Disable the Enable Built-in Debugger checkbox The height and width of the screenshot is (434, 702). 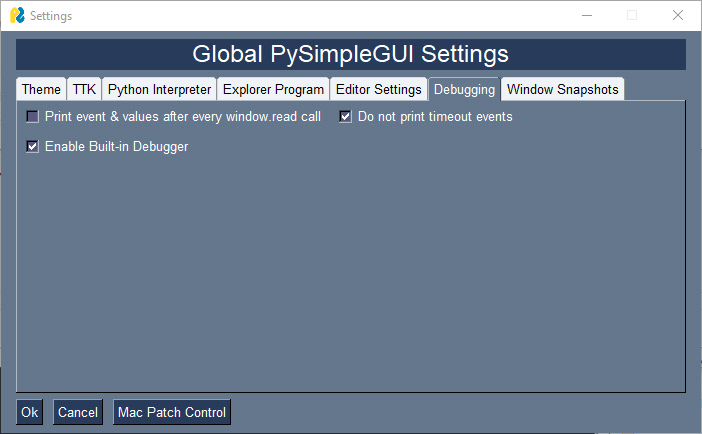pyautogui.click(x=33, y=147)
